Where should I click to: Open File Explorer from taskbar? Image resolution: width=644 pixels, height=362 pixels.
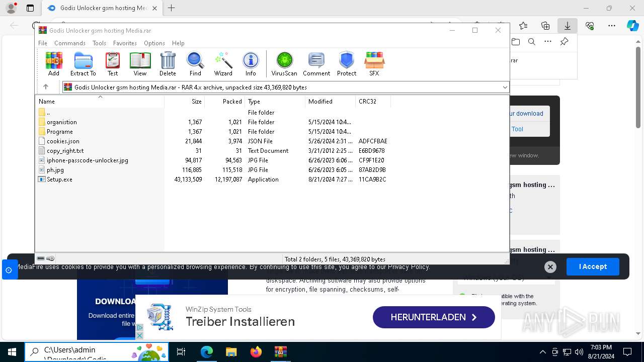231,352
